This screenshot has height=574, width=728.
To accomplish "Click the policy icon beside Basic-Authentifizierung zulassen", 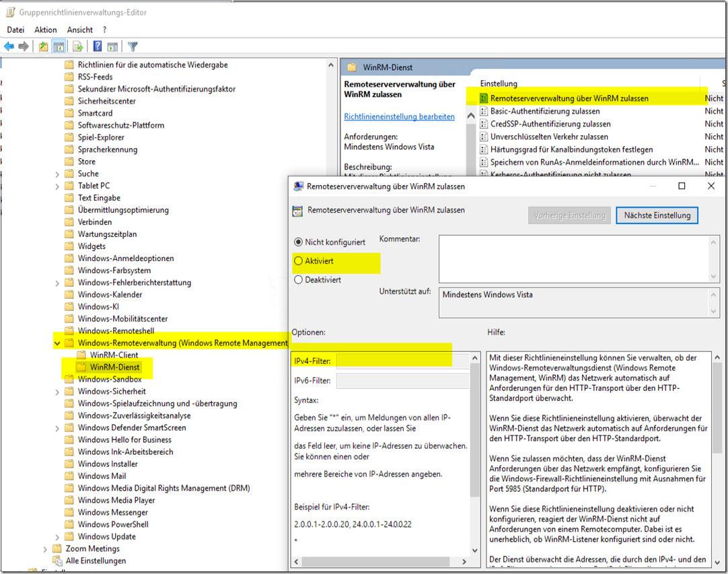I will tap(484, 111).
